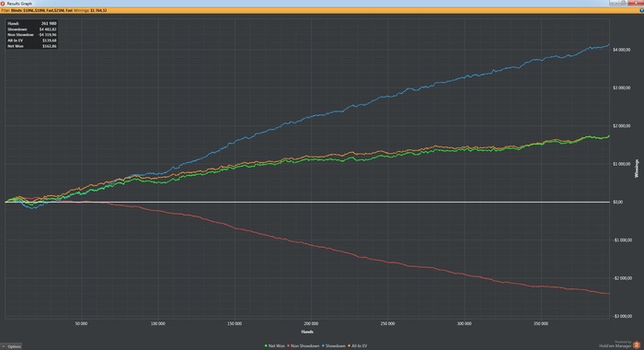
Task: Toggle the Showdown legend entry
Action: click(x=333, y=346)
